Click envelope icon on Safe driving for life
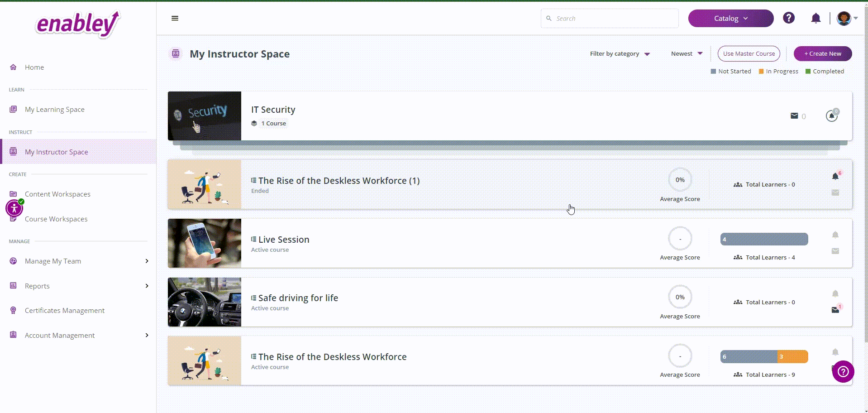The image size is (868, 413). 835,310
